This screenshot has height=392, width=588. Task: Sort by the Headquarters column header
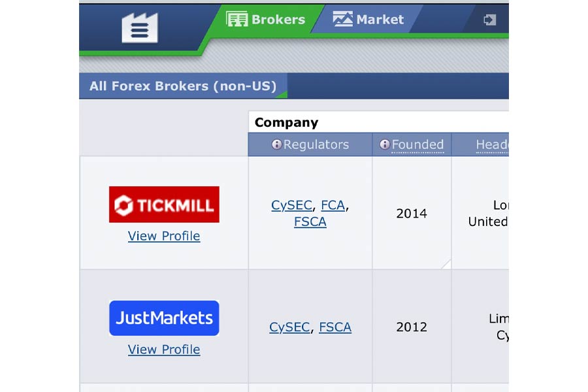[492, 145]
